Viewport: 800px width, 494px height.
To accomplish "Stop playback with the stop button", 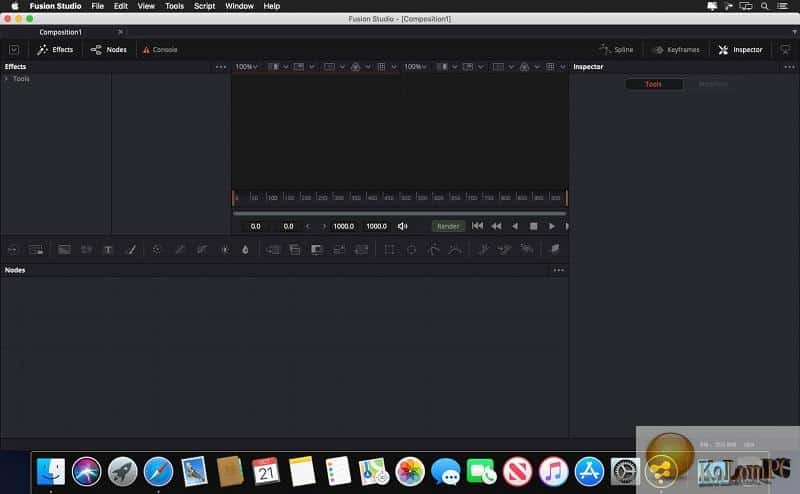I will [x=533, y=226].
